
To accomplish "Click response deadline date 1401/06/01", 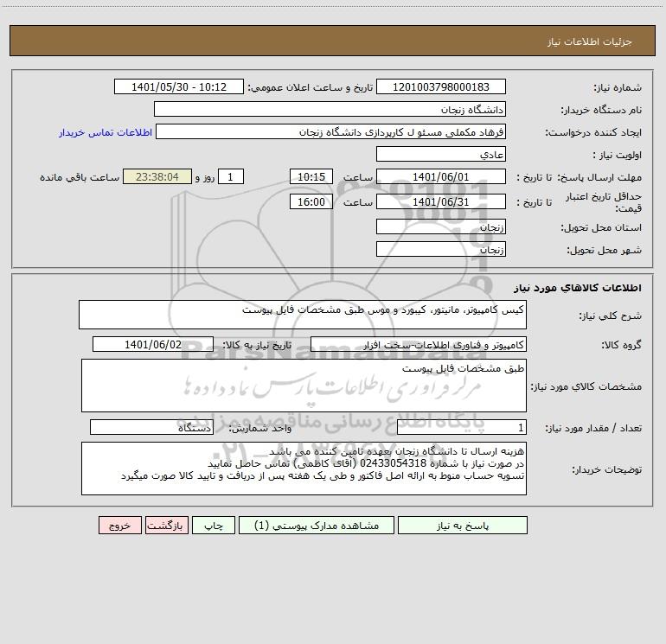I will [441, 176].
